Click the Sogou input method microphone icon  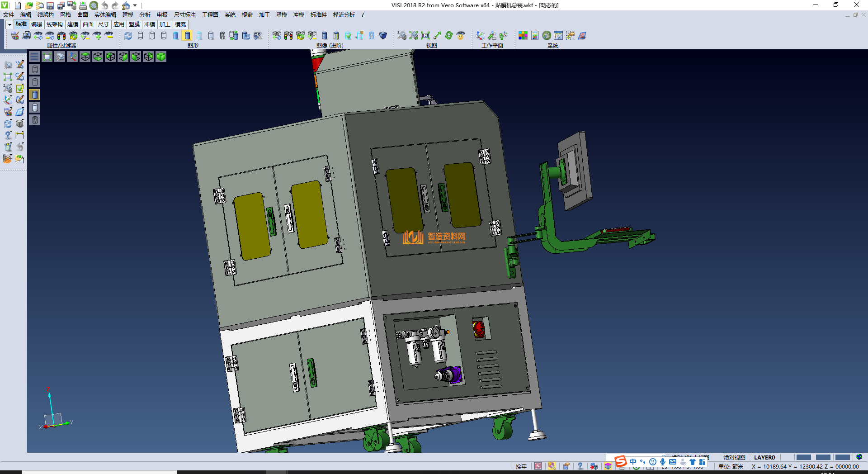pos(662,462)
